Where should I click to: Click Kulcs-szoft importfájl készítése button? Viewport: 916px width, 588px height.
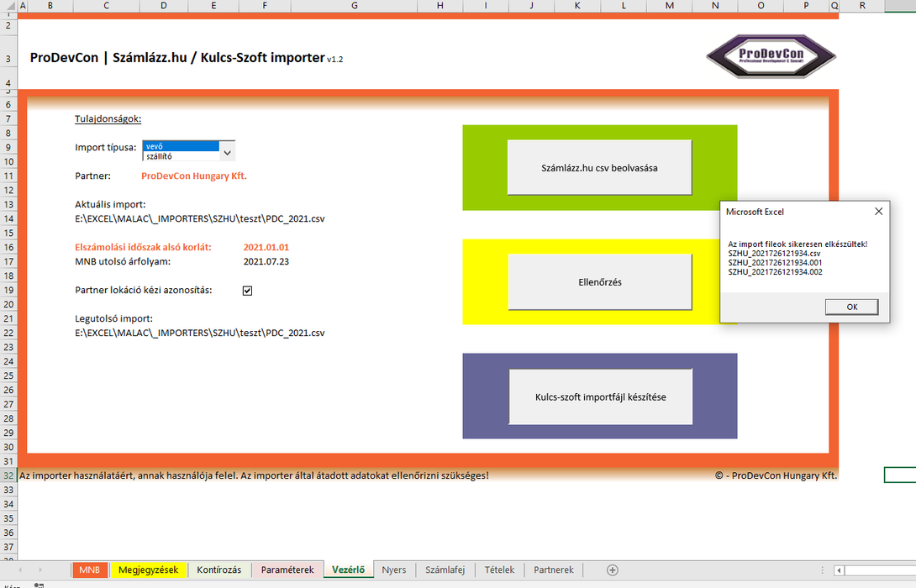point(601,396)
